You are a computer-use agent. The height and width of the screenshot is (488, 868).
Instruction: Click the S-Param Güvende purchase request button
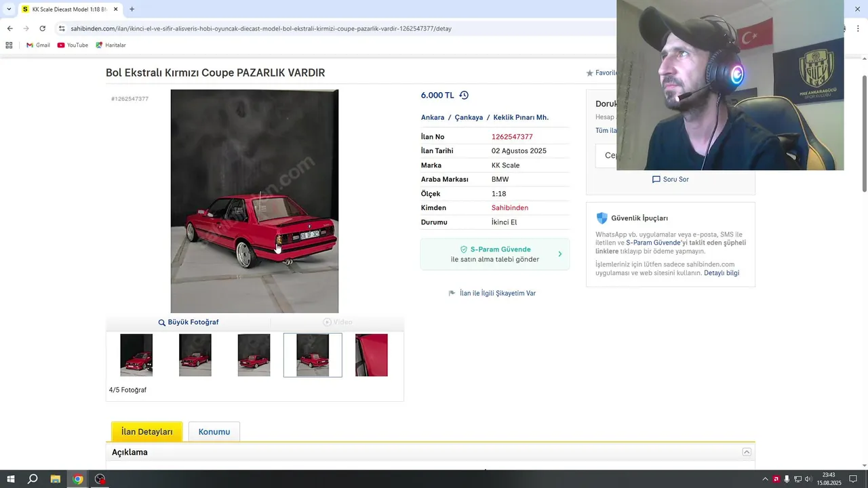pyautogui.click(x=495, y=254)
